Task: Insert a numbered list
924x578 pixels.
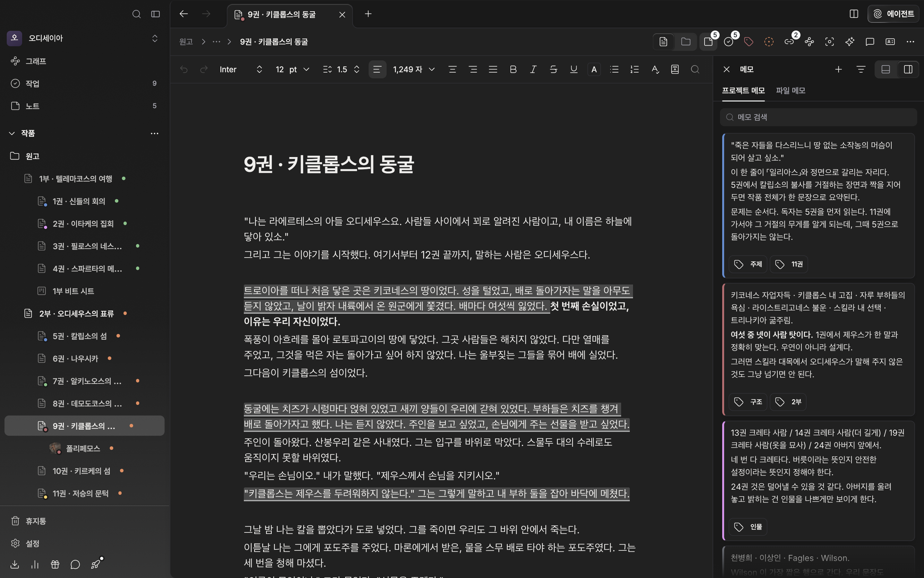Action: pos(635,69)
